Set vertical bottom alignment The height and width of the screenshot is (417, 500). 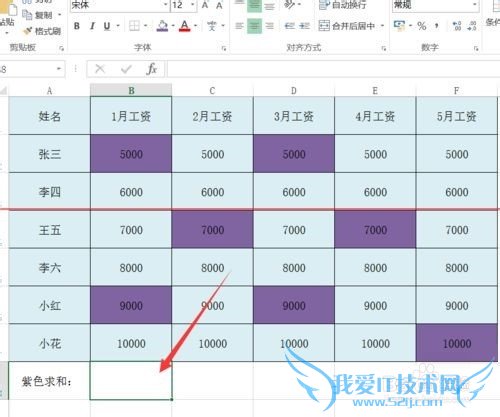point(270,6)
